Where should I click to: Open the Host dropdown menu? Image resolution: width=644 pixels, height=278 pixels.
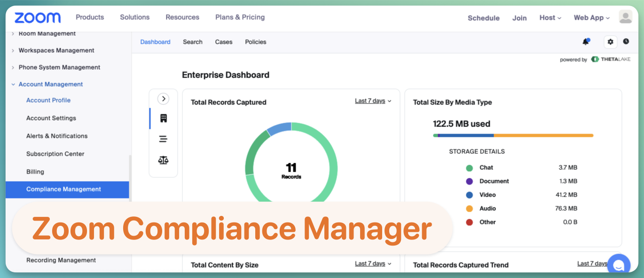[x=550, y=18]
